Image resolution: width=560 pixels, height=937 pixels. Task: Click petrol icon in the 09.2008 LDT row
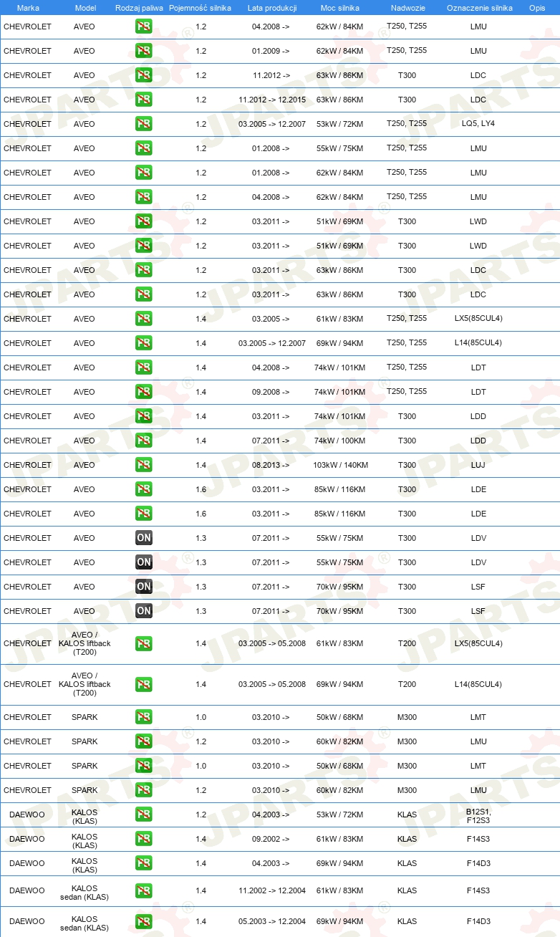[144, 392]
